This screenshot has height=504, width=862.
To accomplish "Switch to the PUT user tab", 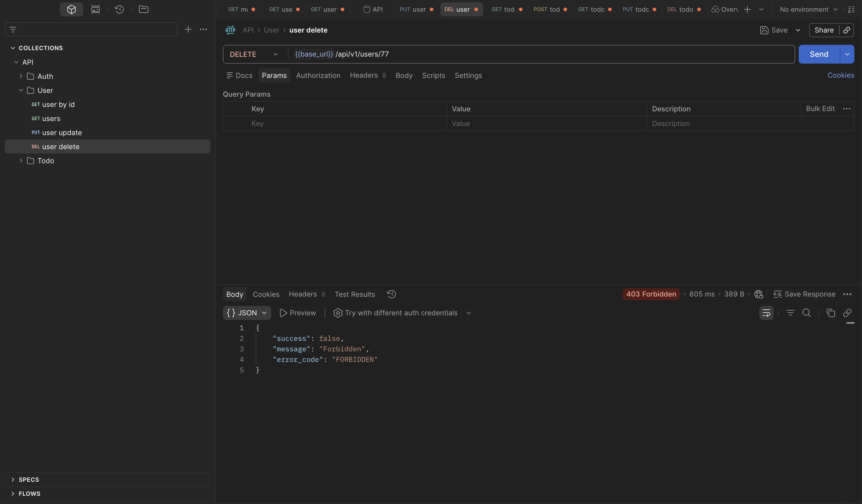I will click(x=417, y=10).
